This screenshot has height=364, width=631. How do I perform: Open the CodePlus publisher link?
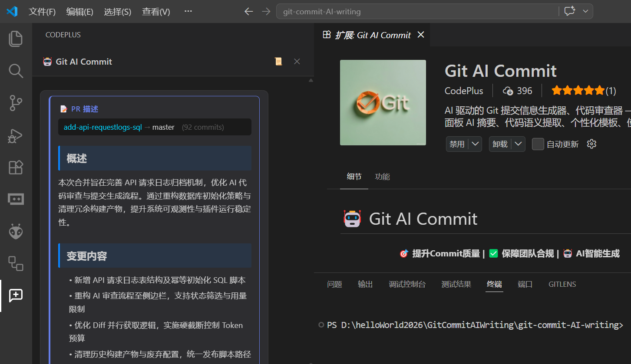point(464,91)
